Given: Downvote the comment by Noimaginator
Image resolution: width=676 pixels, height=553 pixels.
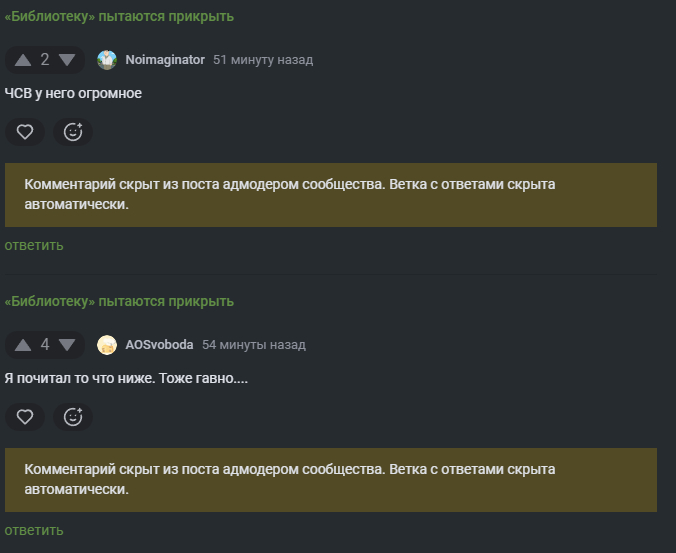Looking at the screenshot, I should [x=67, y=60].
